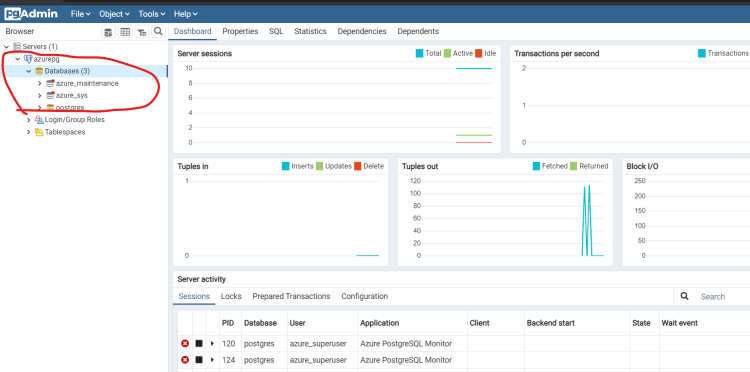Sort by the User column header
Viewport: 750px width, 372px height.
pyautogui.click(x=322, y=323)
